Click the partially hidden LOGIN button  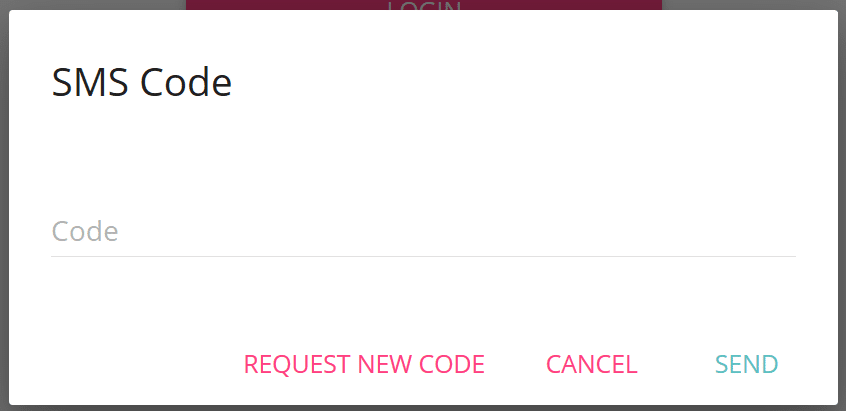click(x=424, y=5)
